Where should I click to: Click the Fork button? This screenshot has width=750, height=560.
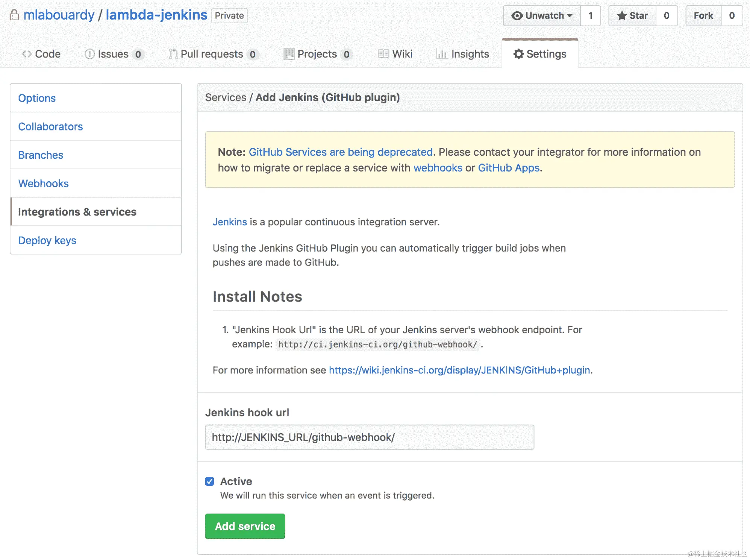[703, 16]
